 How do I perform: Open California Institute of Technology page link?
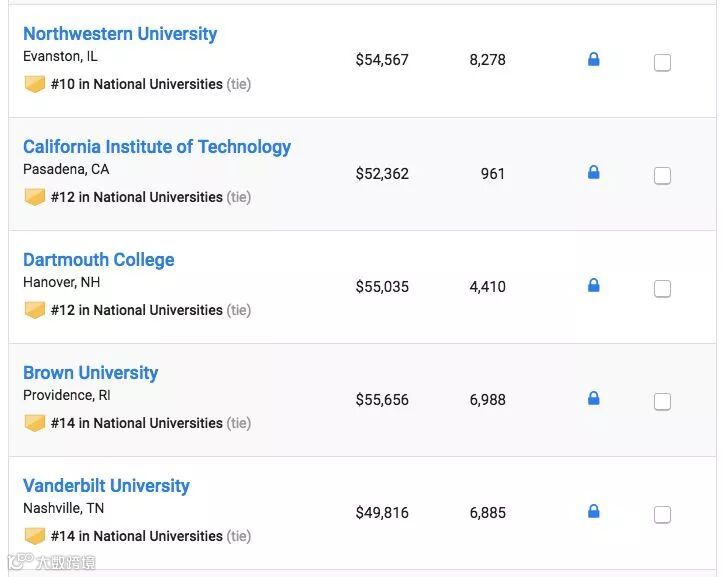point(157,147)
